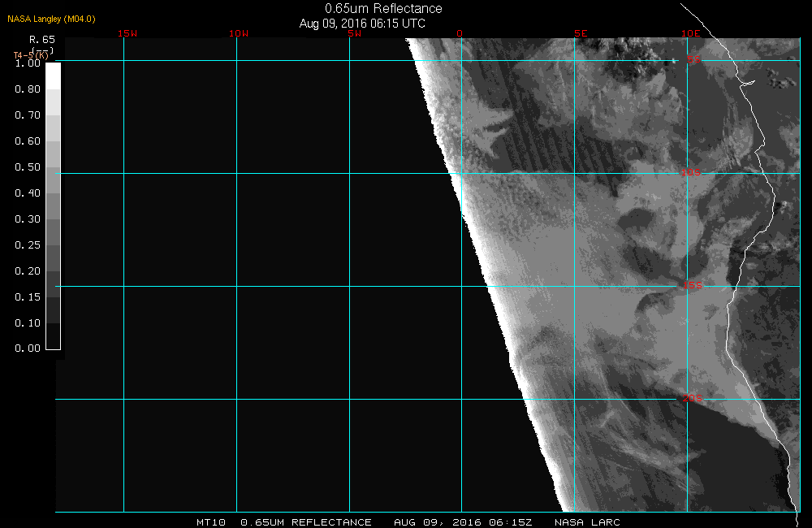Click the 10S latitude label
The width and height of the screenshot is (812, 528).
click(690, 172)
